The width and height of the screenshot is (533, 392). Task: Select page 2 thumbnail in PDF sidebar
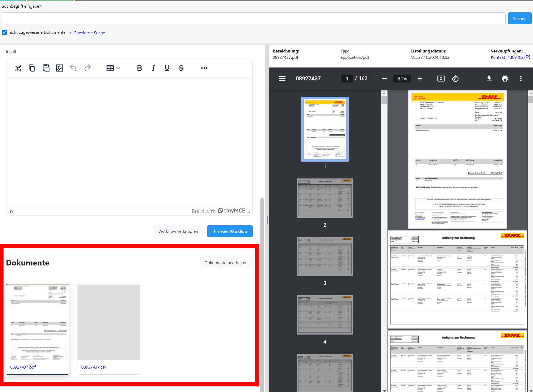coord(325,198)
